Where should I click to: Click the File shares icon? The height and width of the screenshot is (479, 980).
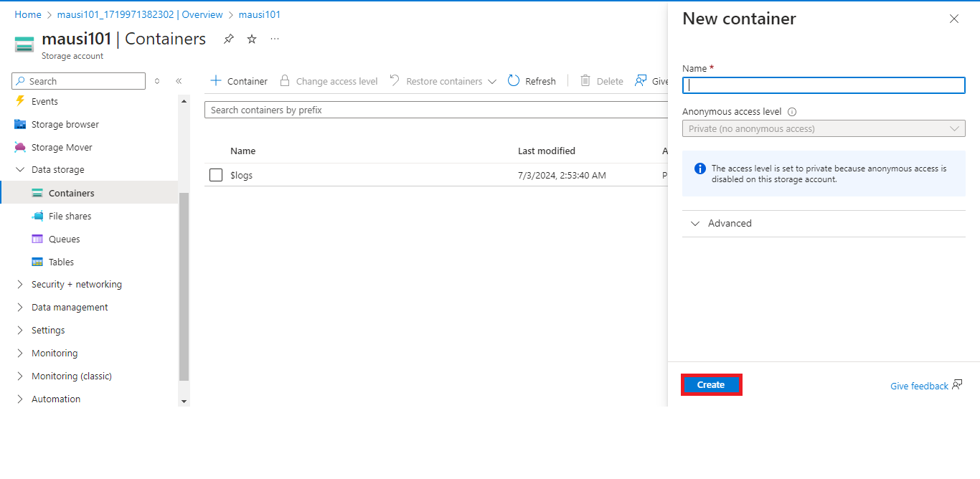37,216
